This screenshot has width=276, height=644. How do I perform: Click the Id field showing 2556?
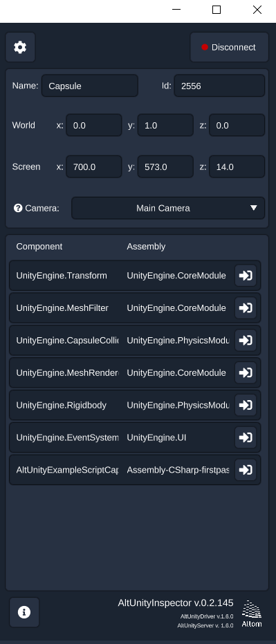tap(219, 86)
